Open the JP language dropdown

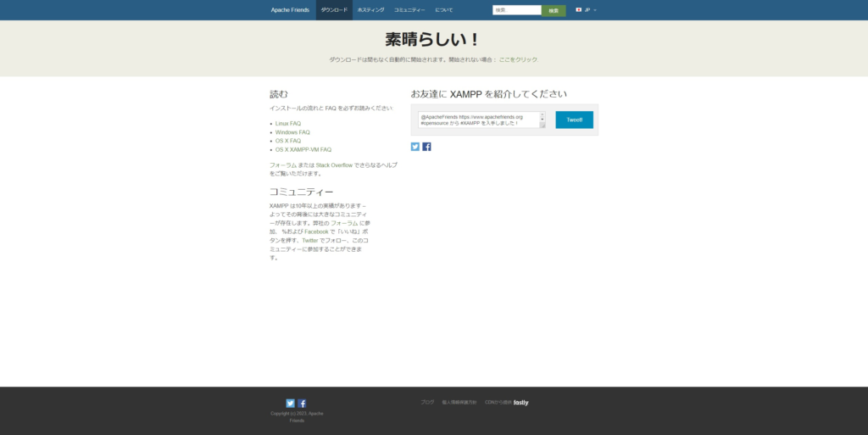point(587,10)
